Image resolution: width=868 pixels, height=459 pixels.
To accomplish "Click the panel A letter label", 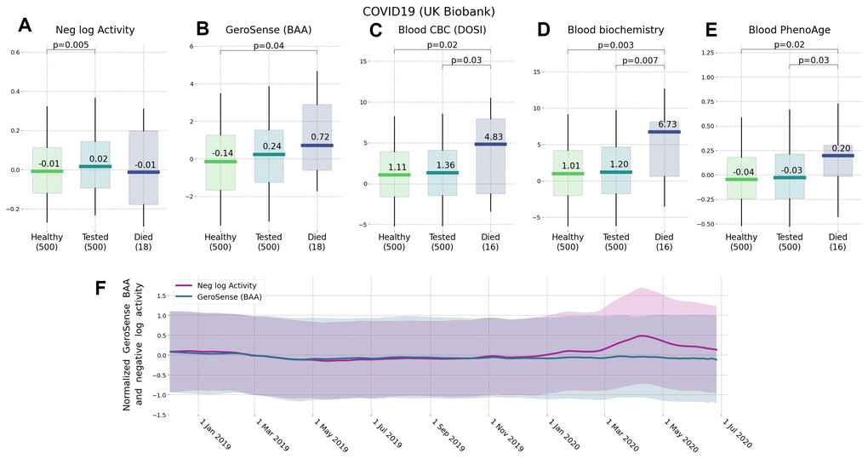I will (x=25, y=26).
